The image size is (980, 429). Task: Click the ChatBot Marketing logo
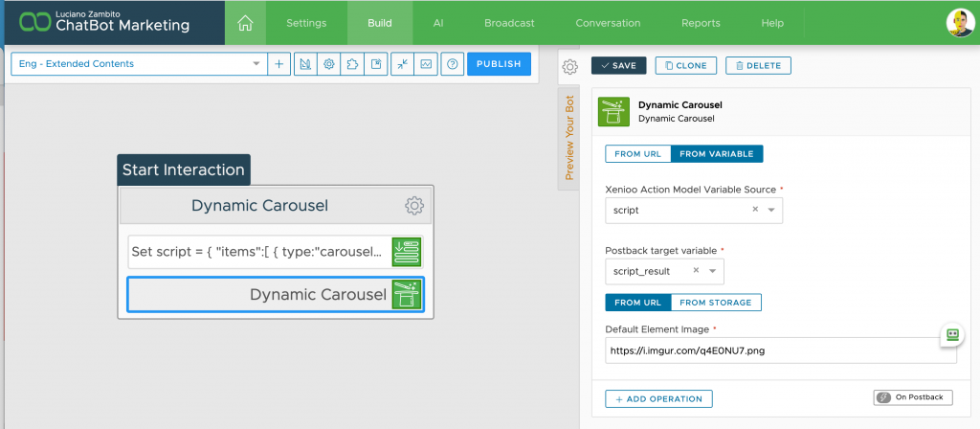(x=103, y=23)
